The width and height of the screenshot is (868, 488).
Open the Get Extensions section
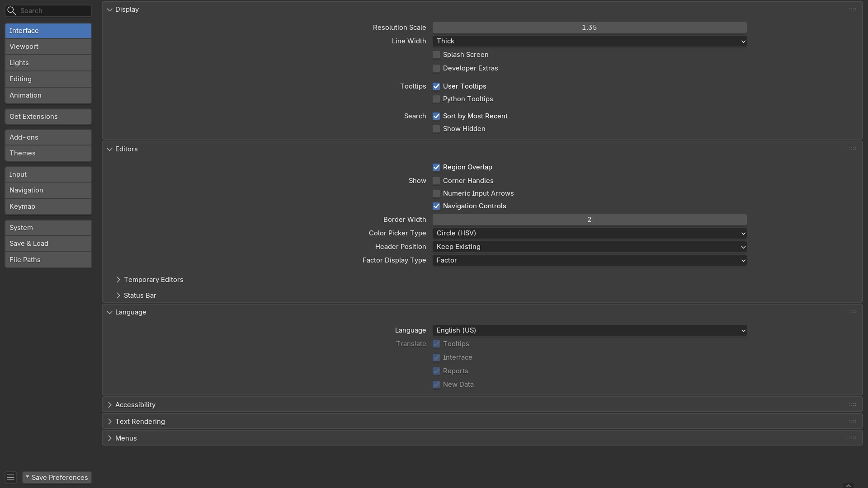(48, 117)
